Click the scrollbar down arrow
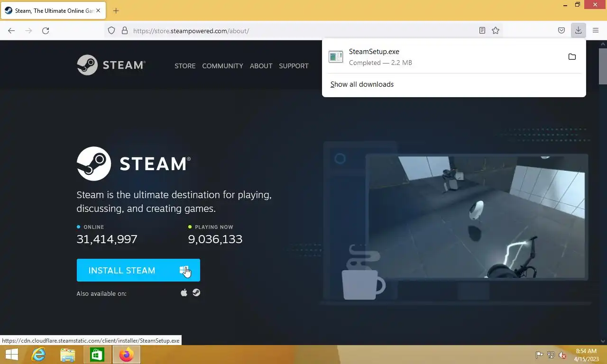 pyautogui.click(x=603, y=341)
